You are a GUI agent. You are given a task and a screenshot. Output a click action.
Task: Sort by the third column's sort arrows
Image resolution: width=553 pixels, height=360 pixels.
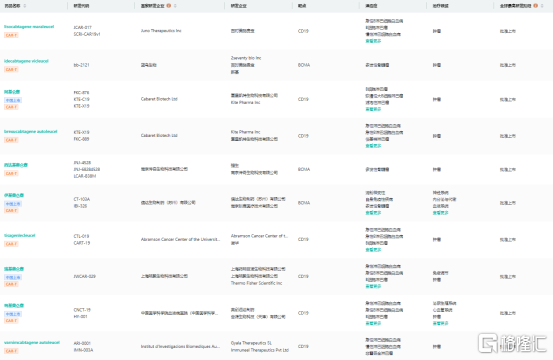point(175,6)
